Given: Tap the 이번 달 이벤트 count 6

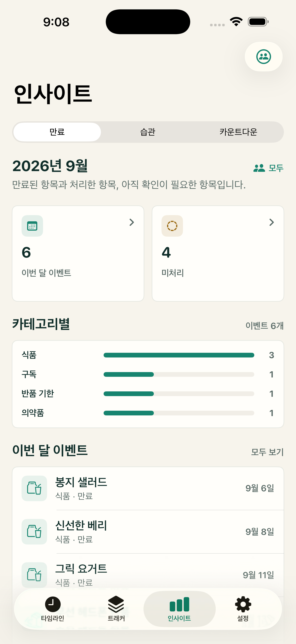Looking at the screenshot, I should tap(26, 252).
